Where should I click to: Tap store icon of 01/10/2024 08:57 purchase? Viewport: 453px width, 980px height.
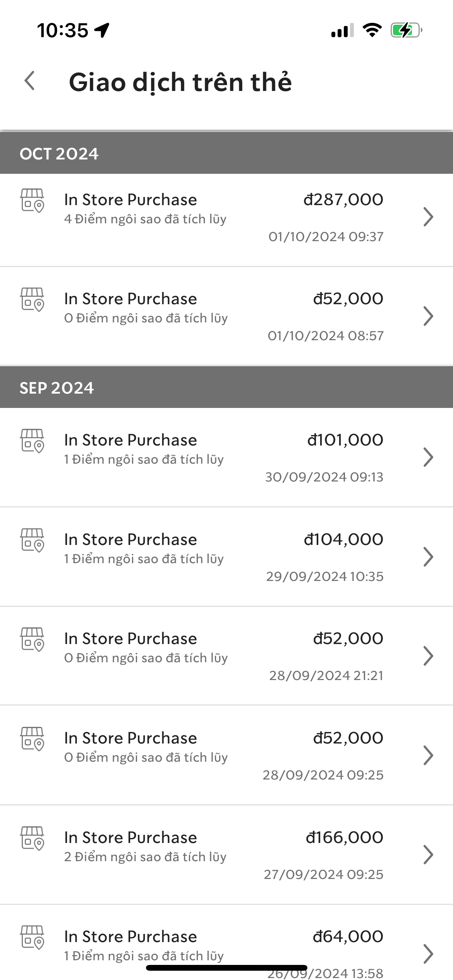click(x=32, y=300)
